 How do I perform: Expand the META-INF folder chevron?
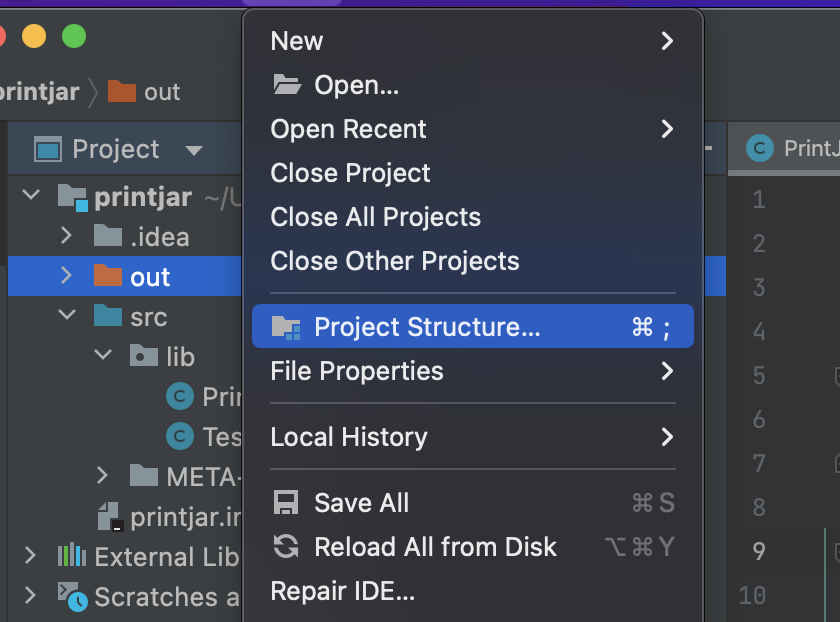click(x=102, y=475)
